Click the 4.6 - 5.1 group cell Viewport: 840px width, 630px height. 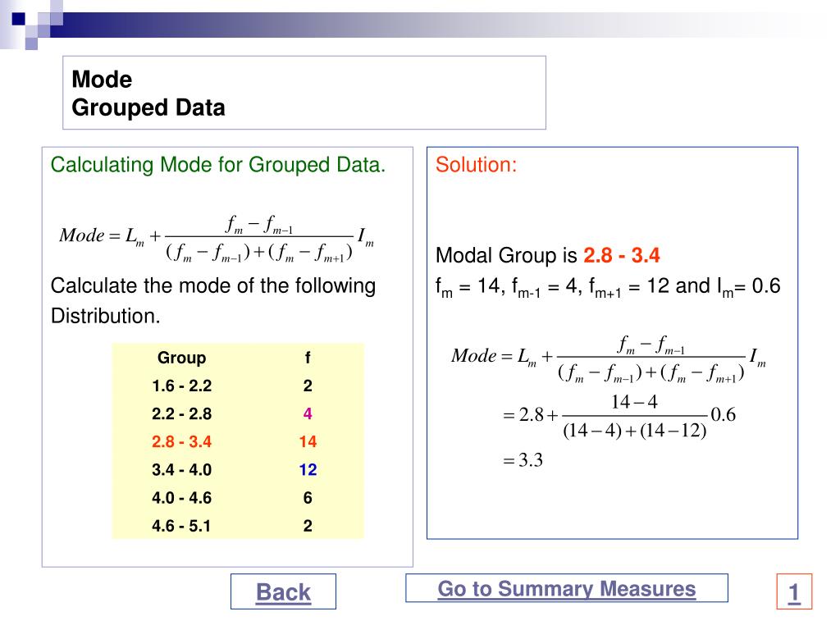click(x=181, y=526)
